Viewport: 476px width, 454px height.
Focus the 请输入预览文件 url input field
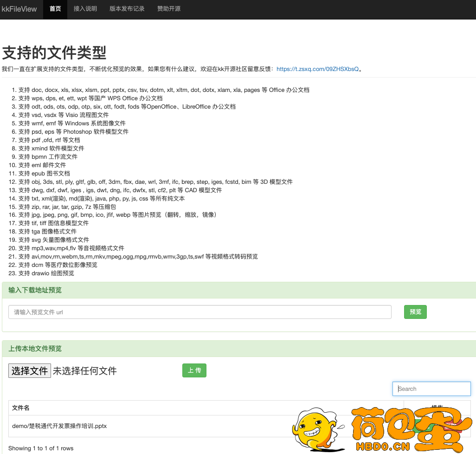click(x=200, y=312)
